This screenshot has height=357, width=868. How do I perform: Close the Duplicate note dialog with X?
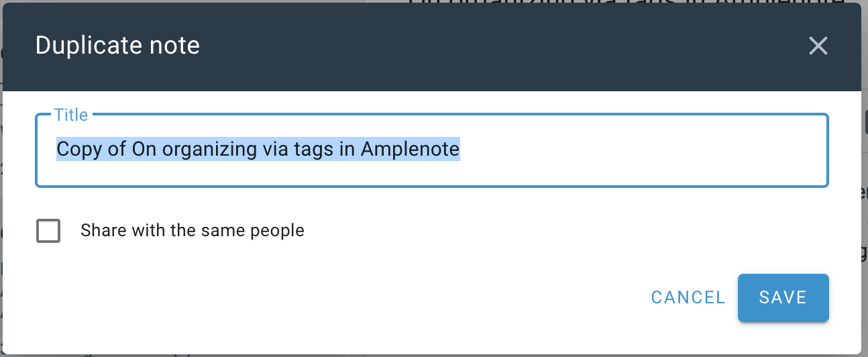pyautogui.click(x=818, y=46)
